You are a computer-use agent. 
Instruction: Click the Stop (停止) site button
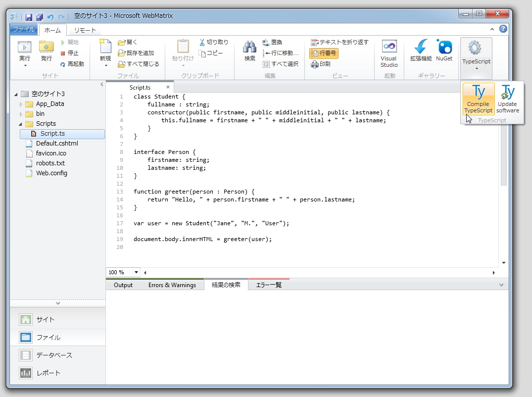click(x=70, y=53)
